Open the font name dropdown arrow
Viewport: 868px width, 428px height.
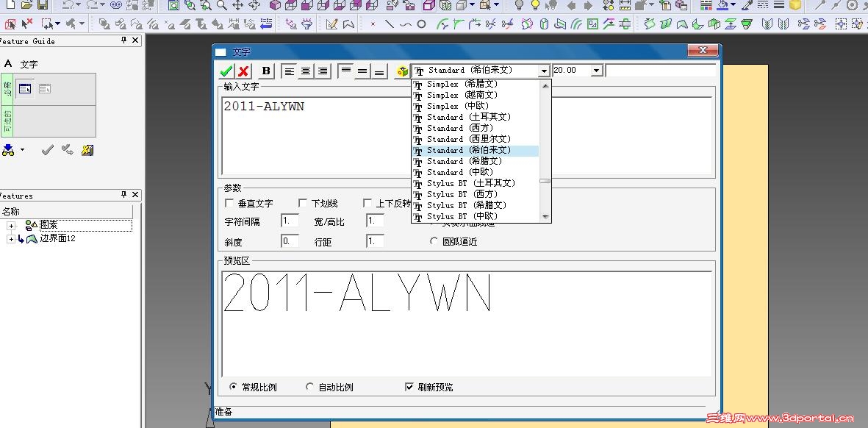[x=544, y=71]
